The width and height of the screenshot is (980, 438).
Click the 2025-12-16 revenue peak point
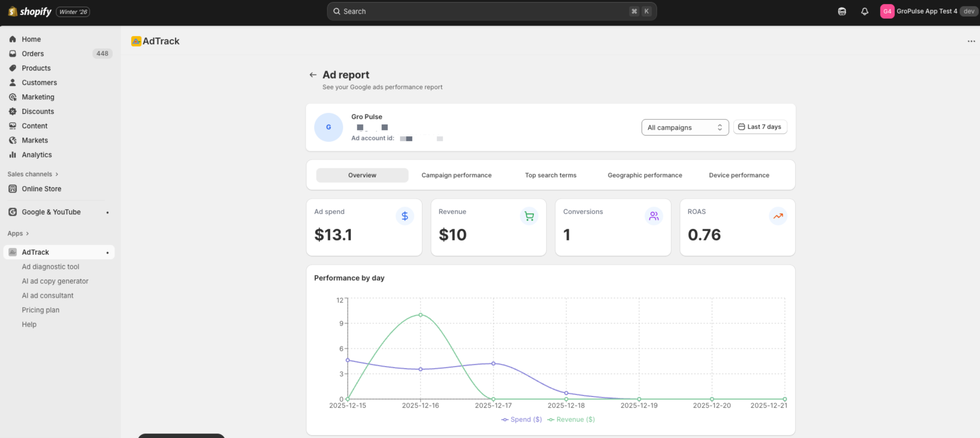420,315
